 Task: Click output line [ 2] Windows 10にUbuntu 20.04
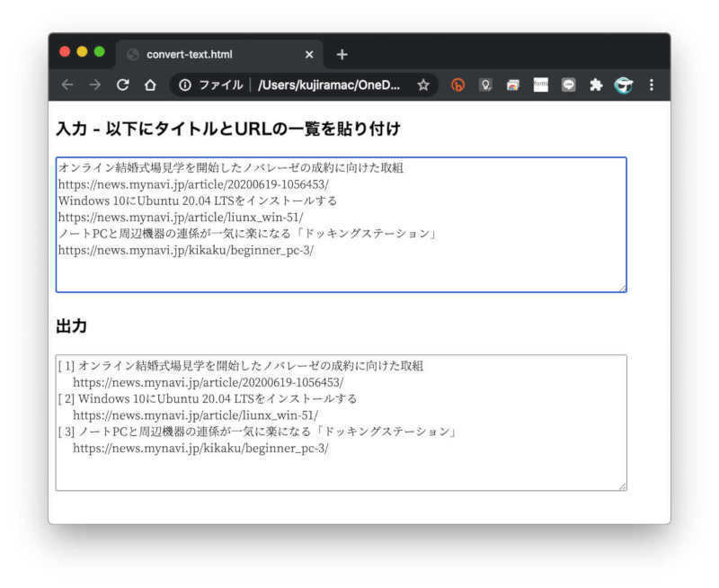coord(208,399)
